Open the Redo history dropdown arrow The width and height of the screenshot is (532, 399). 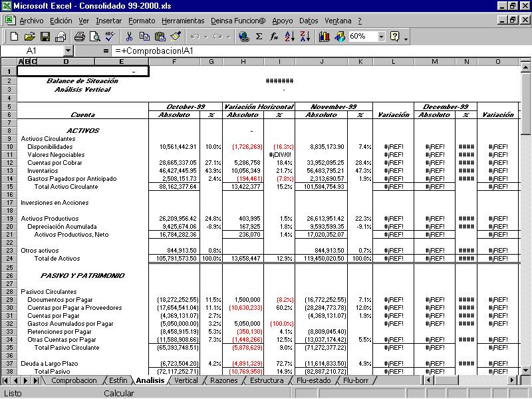[x=228, y=37]
